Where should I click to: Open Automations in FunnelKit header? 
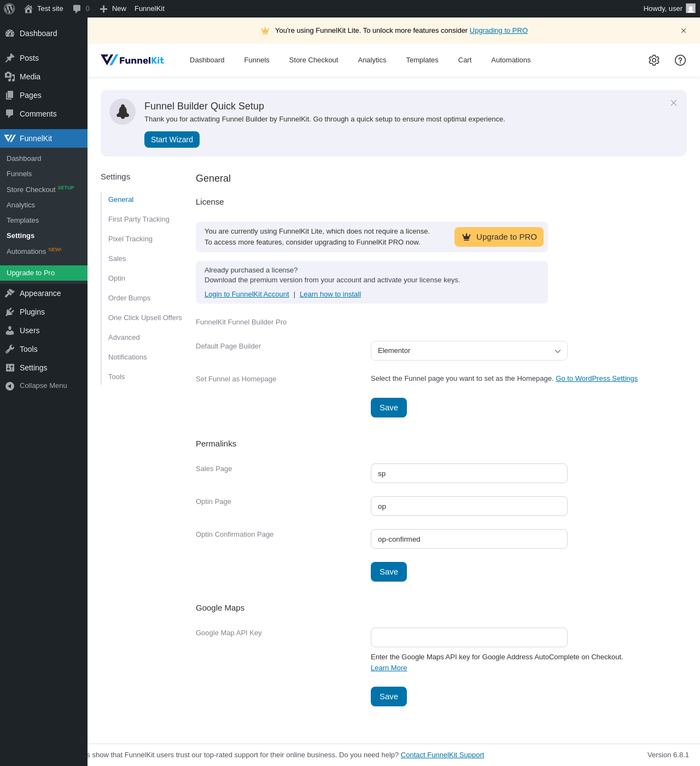tap(511, 60)
